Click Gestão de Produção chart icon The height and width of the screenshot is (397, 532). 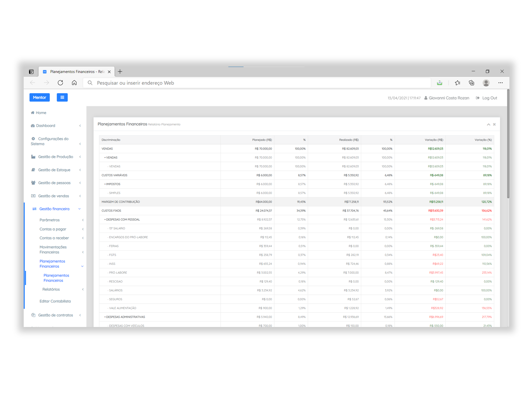click(x=33, y=157)
